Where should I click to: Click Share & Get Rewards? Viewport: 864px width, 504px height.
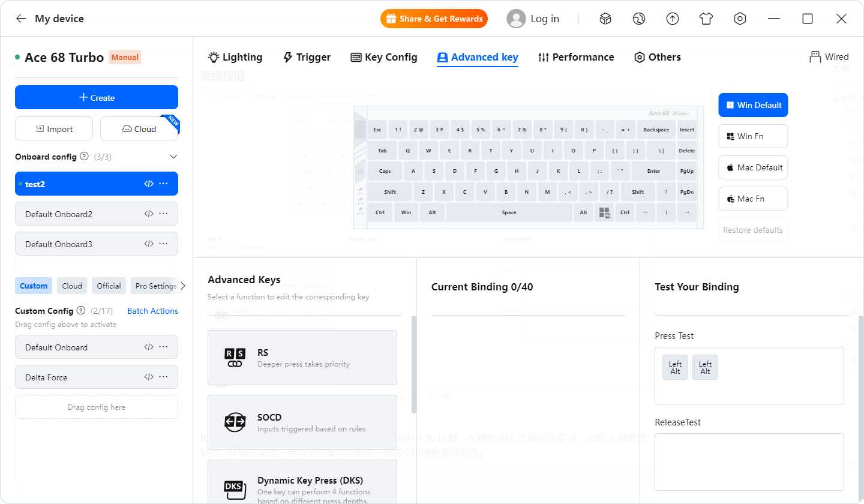(x=434, y=19)
